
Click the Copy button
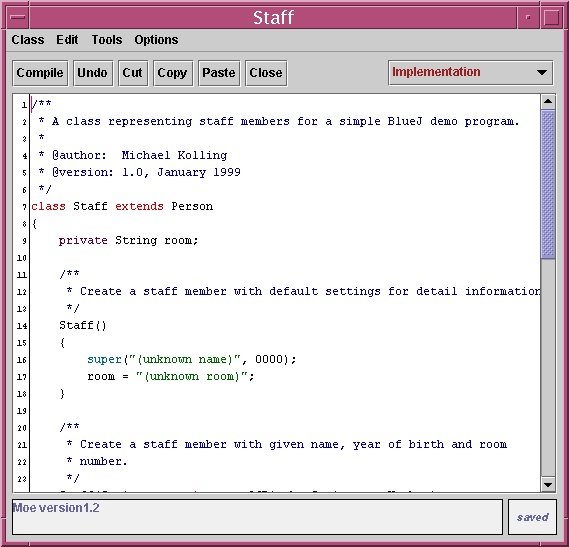coord(172,73)
